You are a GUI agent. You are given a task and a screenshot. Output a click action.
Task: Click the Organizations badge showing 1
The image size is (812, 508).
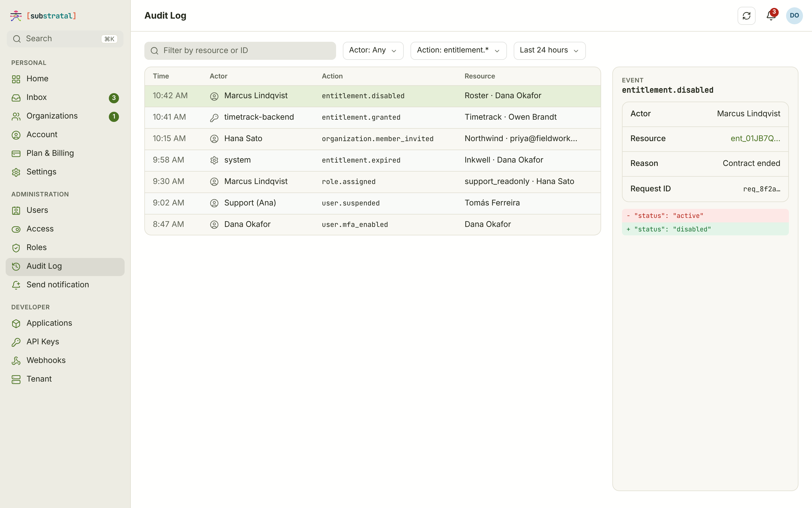114,117
